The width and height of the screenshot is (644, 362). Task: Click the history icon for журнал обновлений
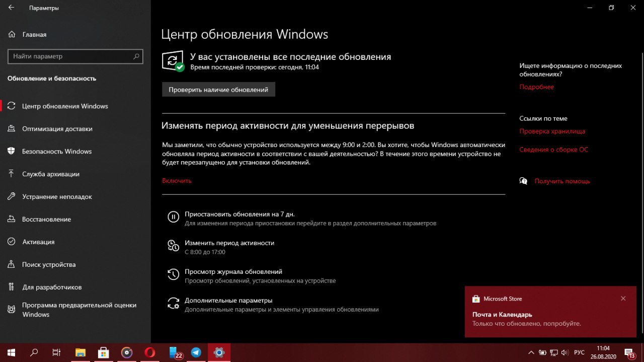[x=173, y=274]
